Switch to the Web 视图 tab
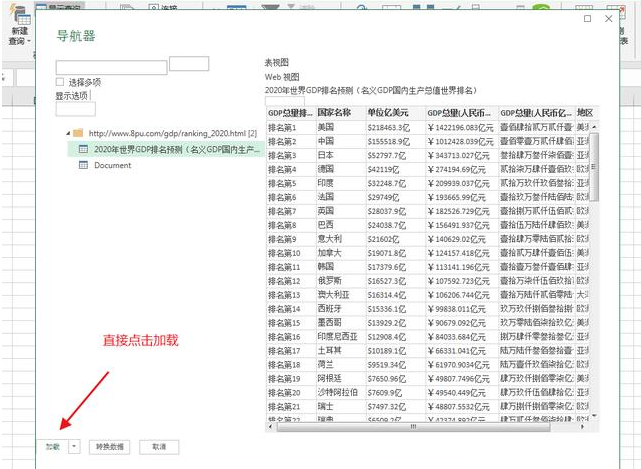 [282, 77]
